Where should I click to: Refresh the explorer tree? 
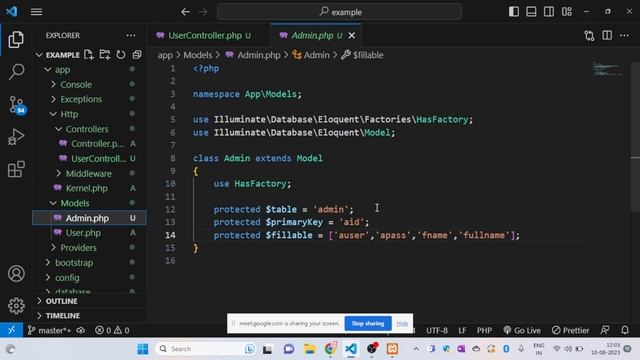(x=121, y=55)
